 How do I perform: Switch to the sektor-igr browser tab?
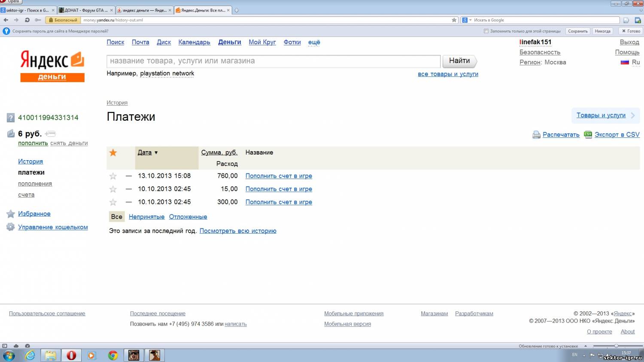(x=28, y=10)
